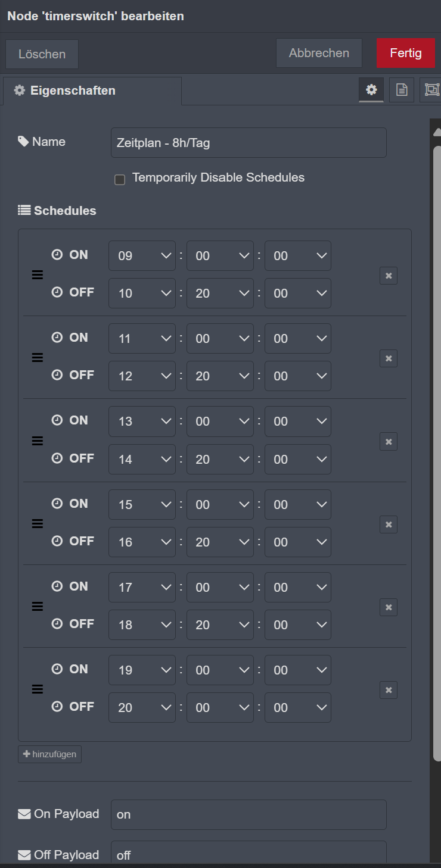Expand OFF hour dropdown showing 20
Image resolution: width=441 pixels, height=868 pixels.
142,708
